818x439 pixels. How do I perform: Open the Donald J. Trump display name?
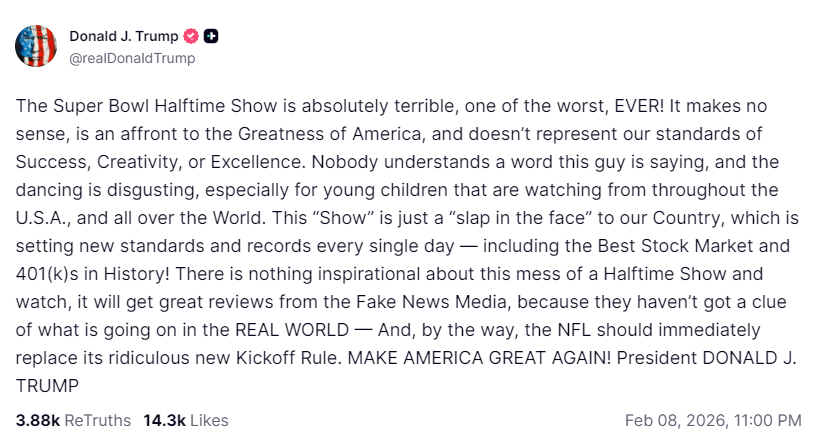point(123,36)
